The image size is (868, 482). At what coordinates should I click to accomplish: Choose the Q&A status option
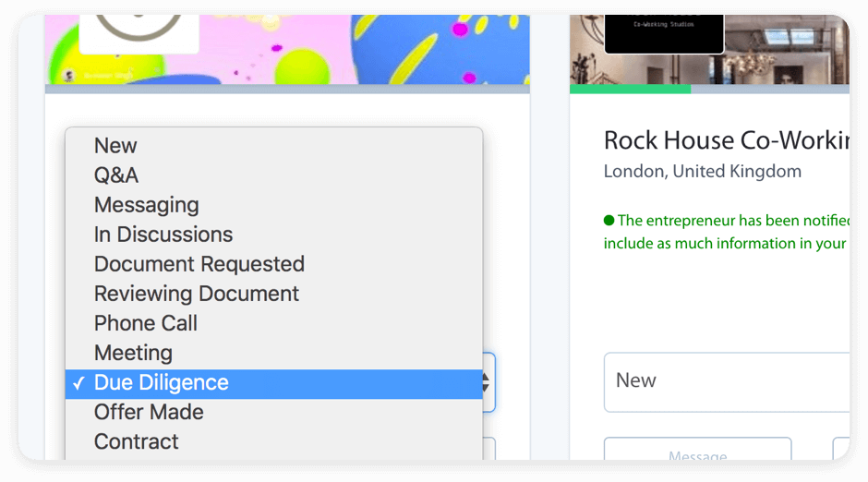point(116,175)
